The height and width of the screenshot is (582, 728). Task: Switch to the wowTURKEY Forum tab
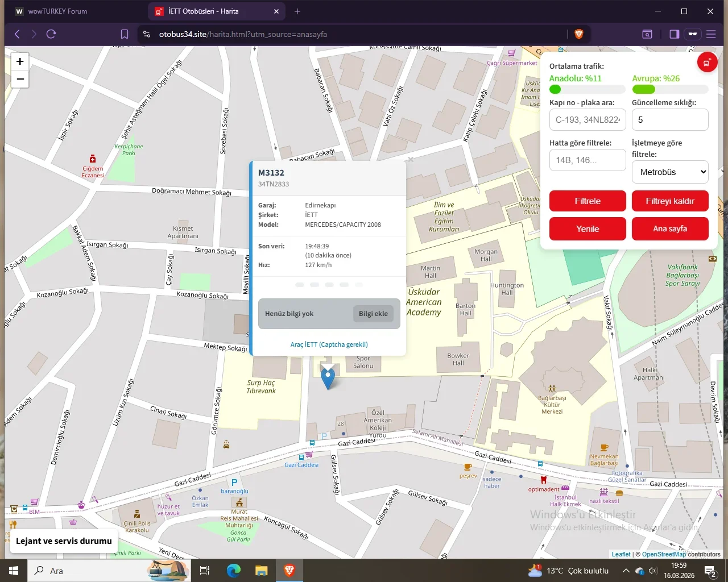(x=57, y=11)
